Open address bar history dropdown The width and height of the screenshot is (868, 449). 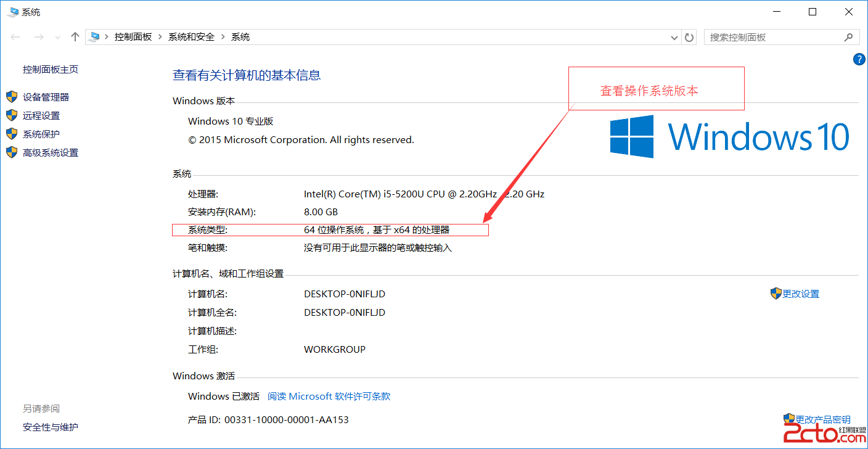click(674, 38)
